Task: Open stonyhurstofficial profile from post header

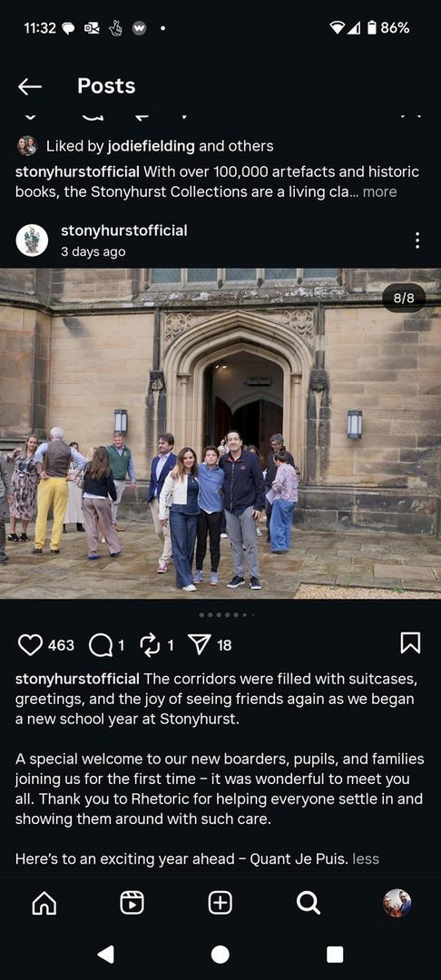Action: [x=123, y=230]
